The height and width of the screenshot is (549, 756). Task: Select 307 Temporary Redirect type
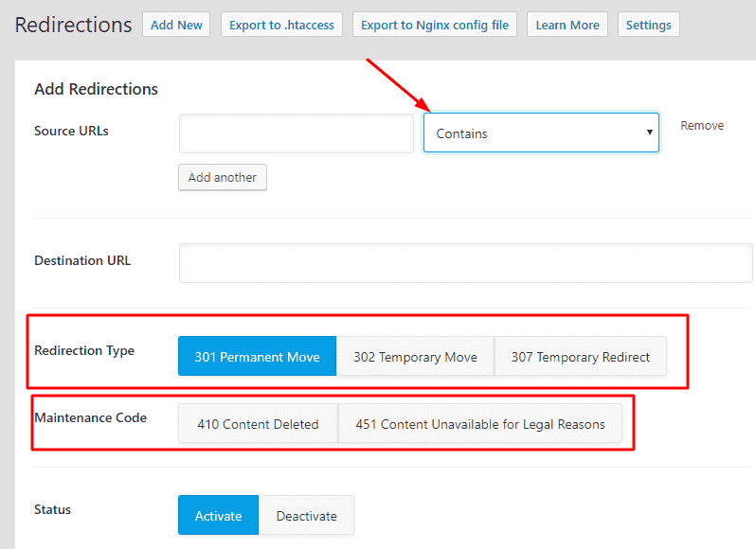pyautogui.click(x=580, y=356)
